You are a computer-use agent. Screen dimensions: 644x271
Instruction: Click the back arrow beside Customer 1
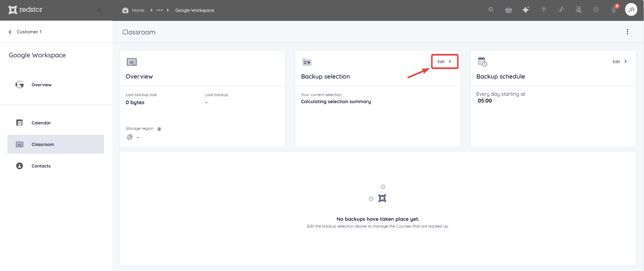(x=11, y=32)
